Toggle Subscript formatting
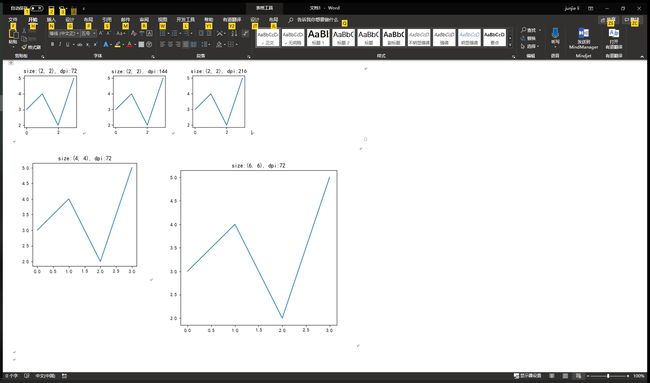 (x=87, y=44)
